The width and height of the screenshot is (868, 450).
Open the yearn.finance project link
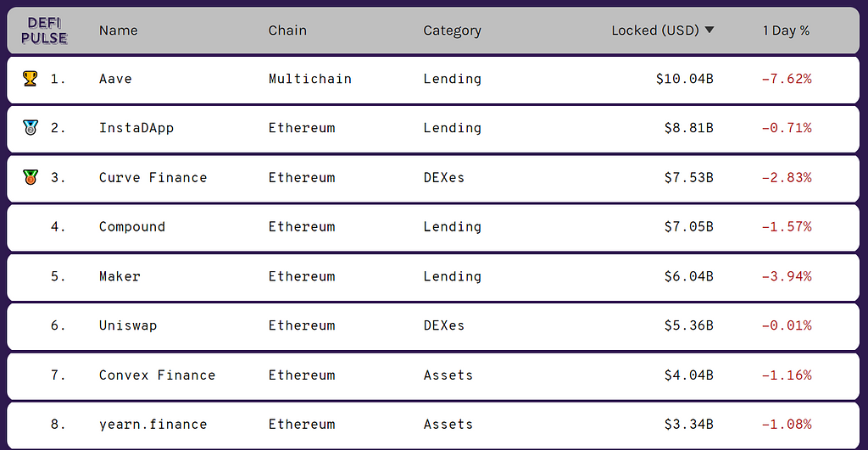[153, 424]
